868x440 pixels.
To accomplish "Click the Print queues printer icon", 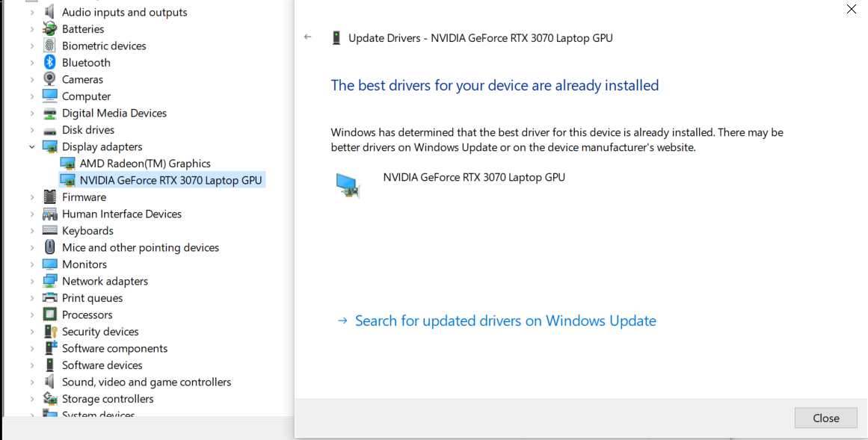I will click(x=50, y=298).
